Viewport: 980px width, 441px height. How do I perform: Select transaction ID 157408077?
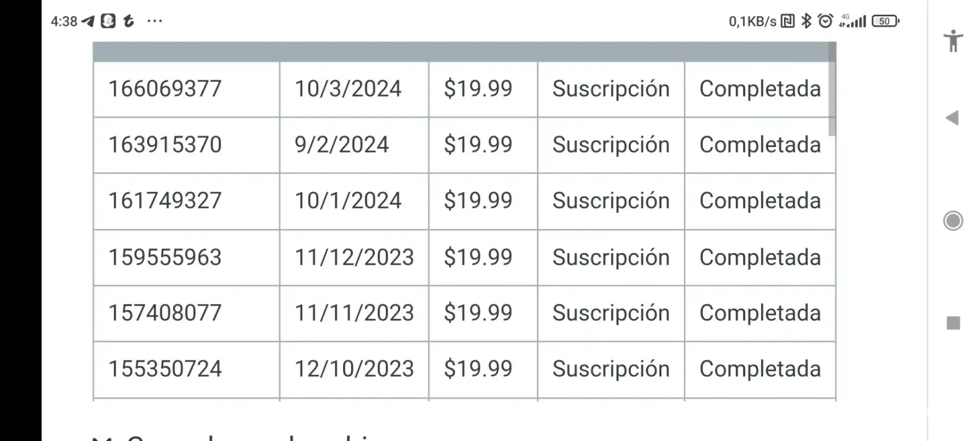(x=165, y=313)
